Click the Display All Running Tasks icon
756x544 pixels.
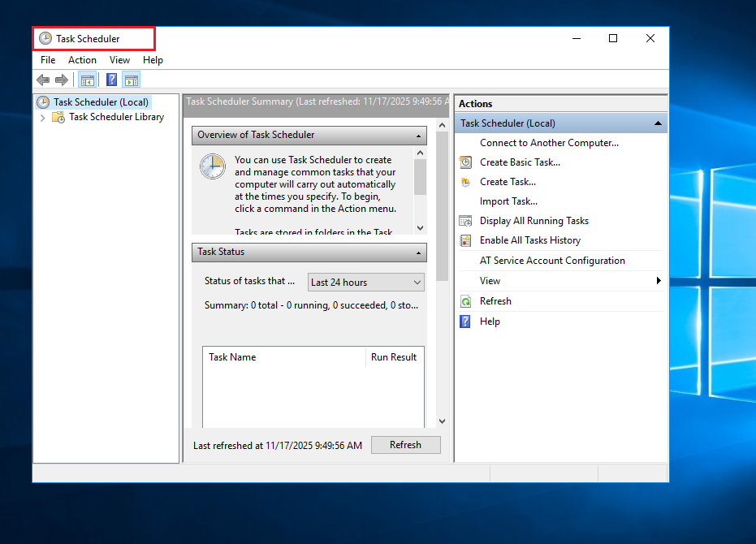[x=466, y=221]
